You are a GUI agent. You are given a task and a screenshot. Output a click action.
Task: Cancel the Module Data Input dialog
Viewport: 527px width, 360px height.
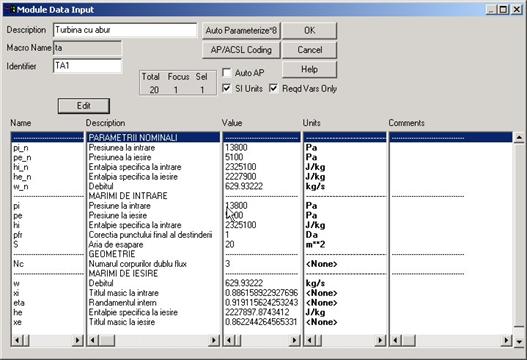309,50
